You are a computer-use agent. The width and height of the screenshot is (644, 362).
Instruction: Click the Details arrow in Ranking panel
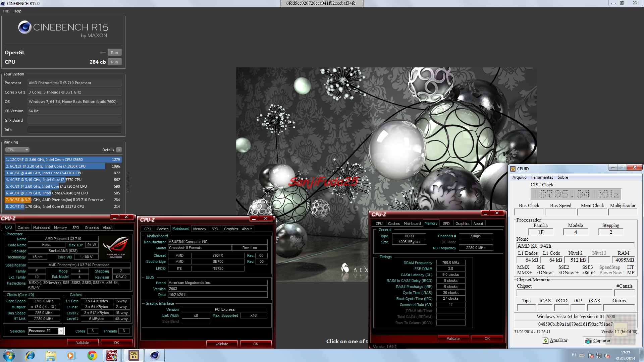(119, 150)
